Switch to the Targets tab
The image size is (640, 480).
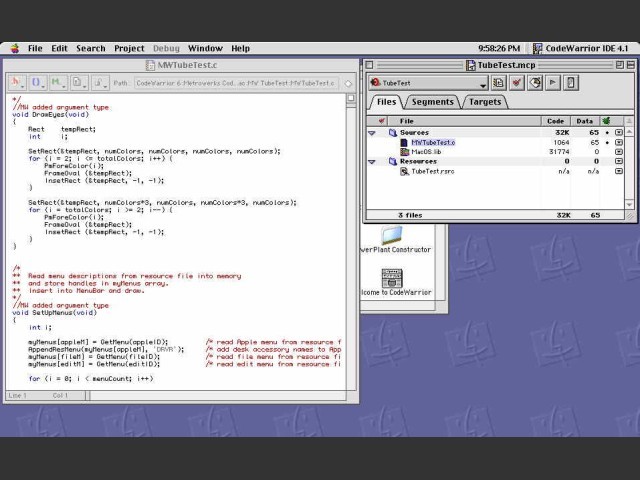(x=485, y=102)
